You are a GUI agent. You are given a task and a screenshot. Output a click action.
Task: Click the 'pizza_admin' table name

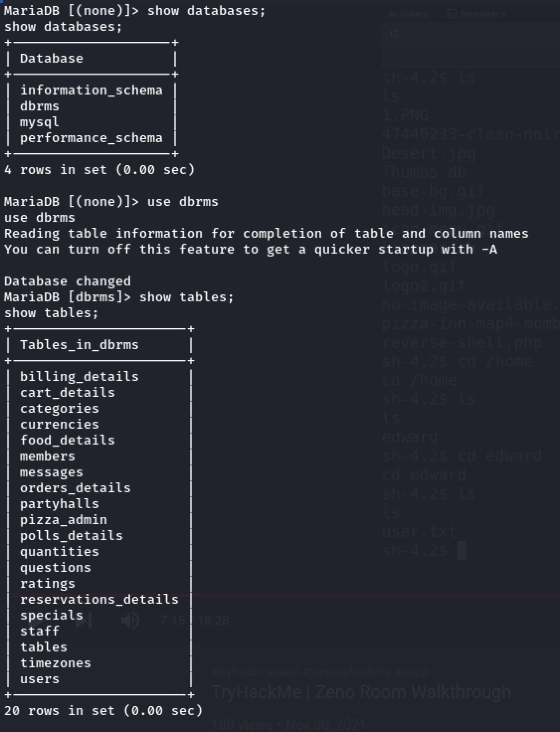point(63,520)
